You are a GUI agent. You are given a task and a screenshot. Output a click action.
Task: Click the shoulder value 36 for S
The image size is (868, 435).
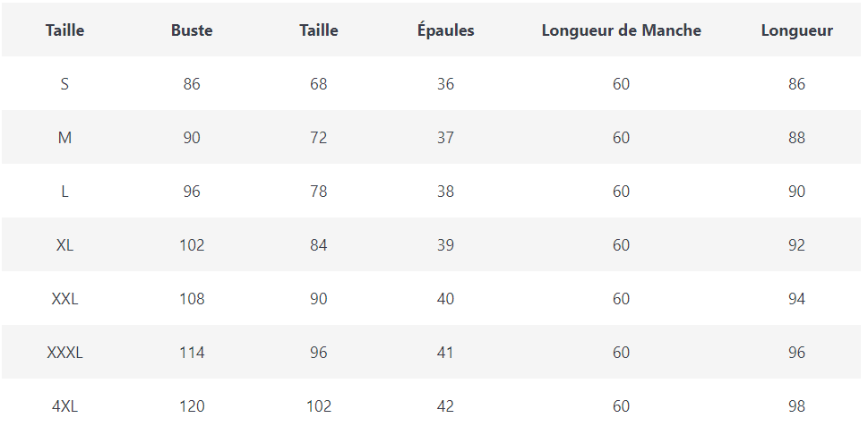[445, 84]
